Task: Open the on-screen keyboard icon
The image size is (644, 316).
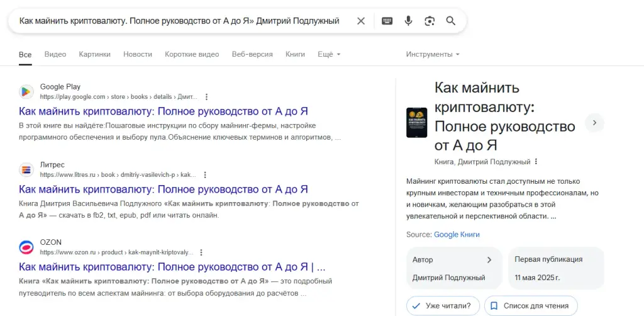Action: [387, 21]
